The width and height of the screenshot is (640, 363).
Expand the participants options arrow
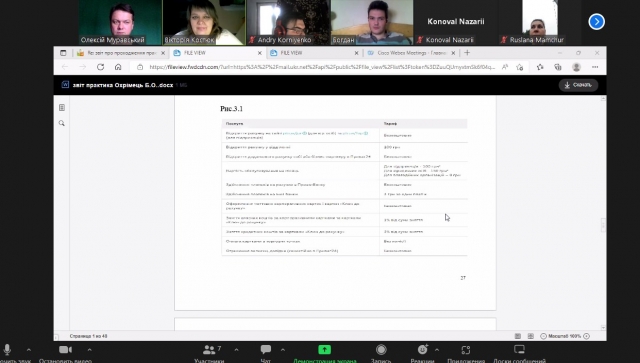coord(236,350)
